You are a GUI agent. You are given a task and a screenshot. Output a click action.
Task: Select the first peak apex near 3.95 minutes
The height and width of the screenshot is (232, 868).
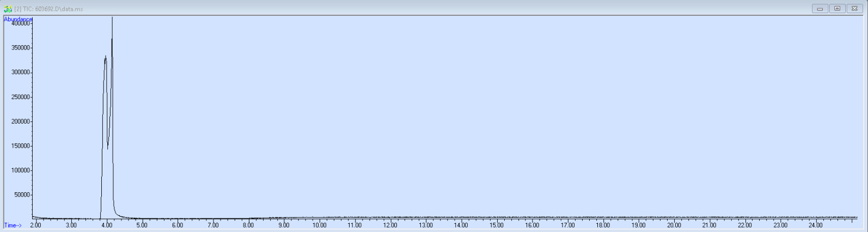click(105, 56)
